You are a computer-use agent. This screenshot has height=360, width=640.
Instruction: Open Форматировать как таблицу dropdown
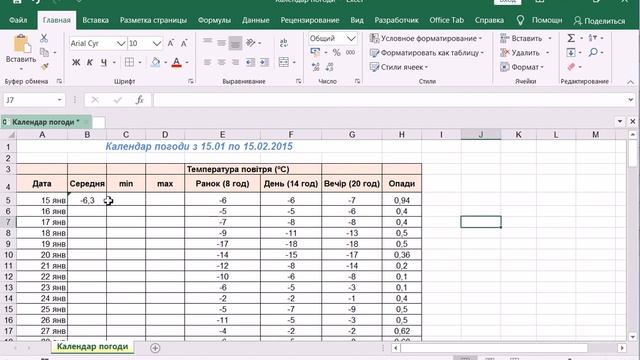[427, 53]
